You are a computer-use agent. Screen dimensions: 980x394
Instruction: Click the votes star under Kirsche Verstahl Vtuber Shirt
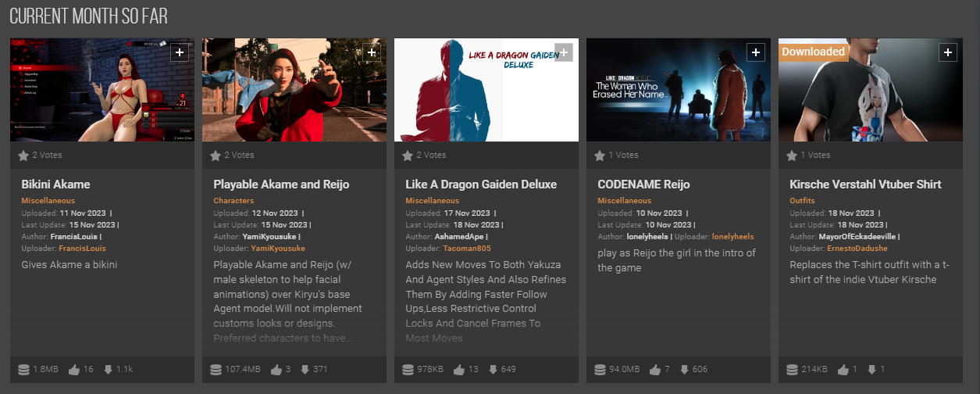pos(792,156)
